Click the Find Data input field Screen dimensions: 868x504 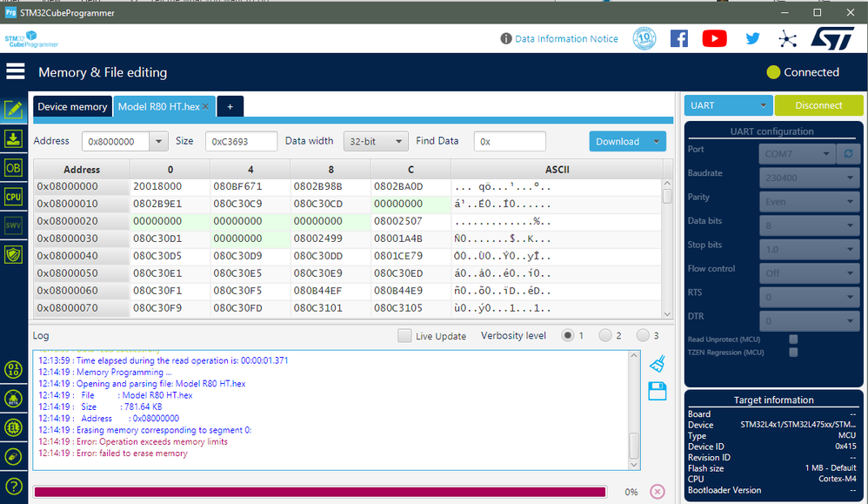pos(510,141)
